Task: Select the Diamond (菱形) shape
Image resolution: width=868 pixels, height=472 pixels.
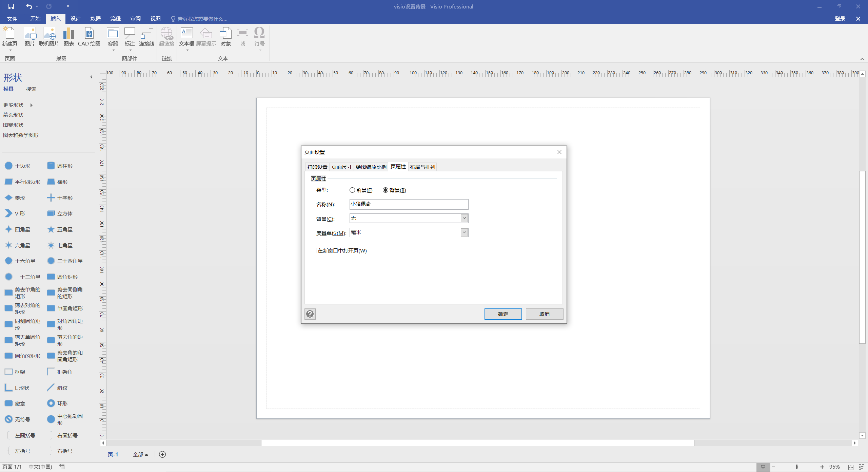Action: click(x=15, y=198)
